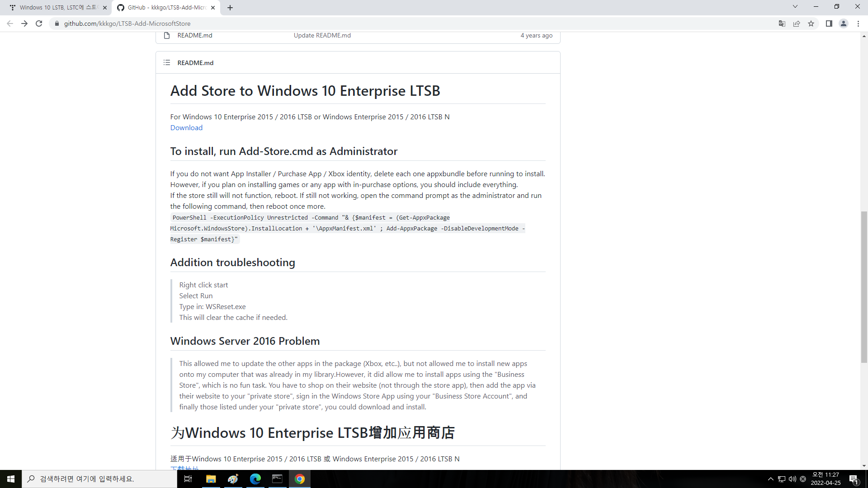Open README.md file row link

194,35
